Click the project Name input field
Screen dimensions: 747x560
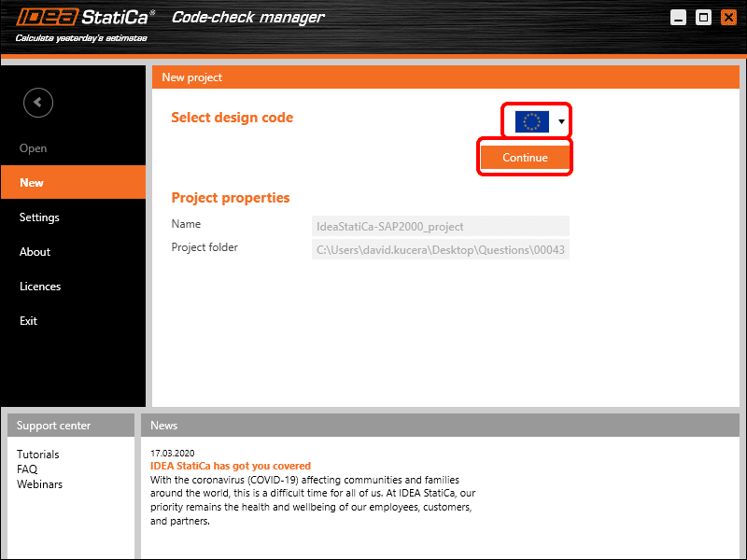(440, 226)
